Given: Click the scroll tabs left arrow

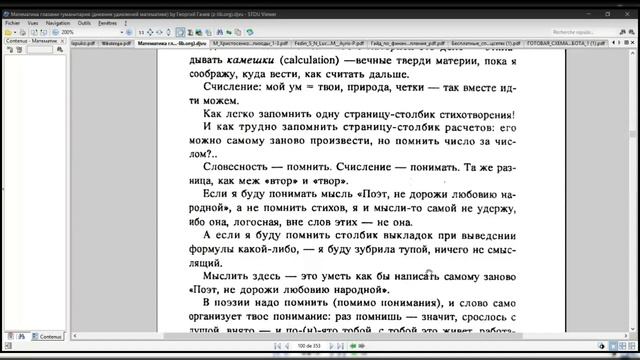Looking at the screenshot, I should click(613, 42).
